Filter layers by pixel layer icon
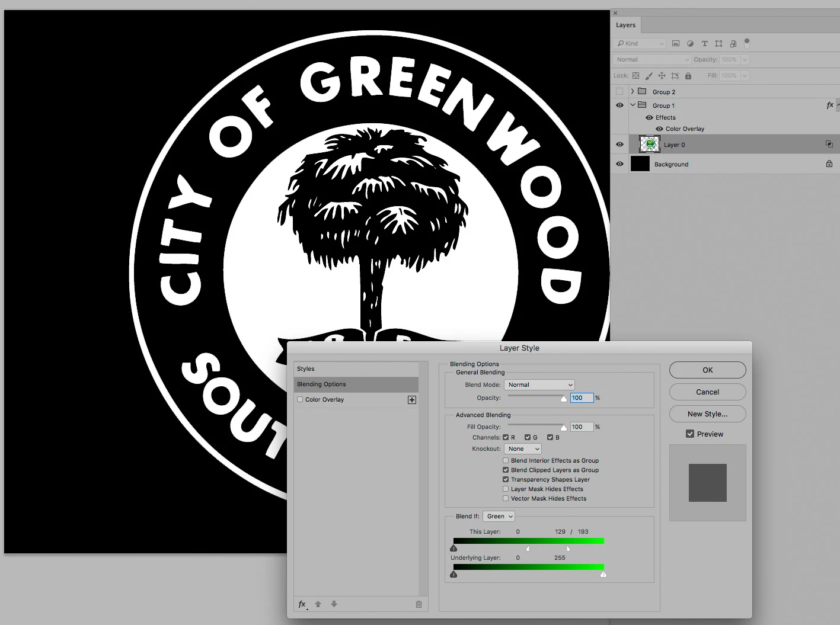The width and height of the screenshot is (840, 625). point(676,43)
